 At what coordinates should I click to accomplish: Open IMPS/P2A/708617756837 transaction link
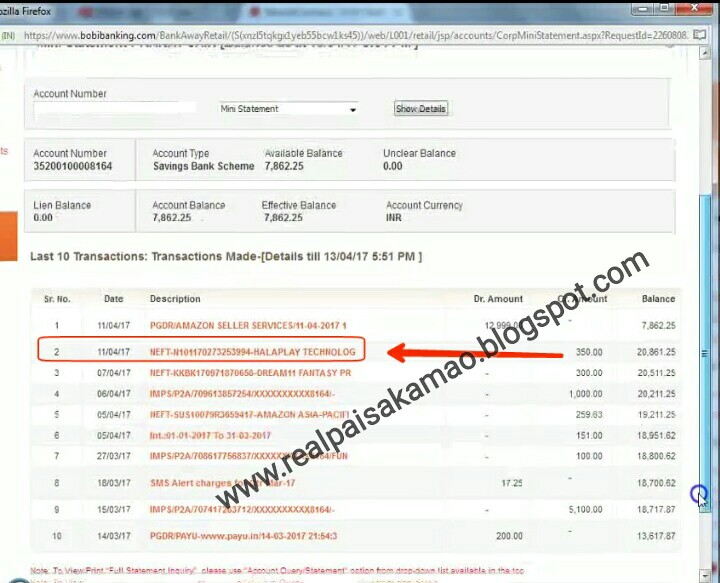pos(248,456)
